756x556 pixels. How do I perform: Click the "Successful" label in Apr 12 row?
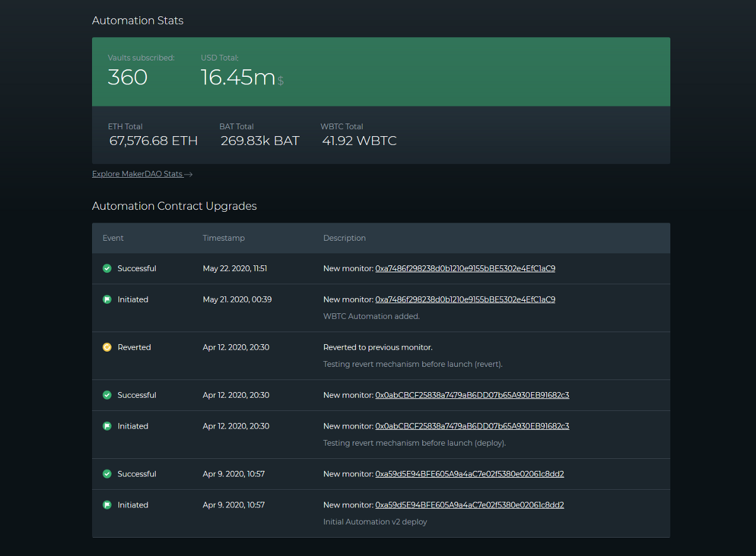click(137, 395)
